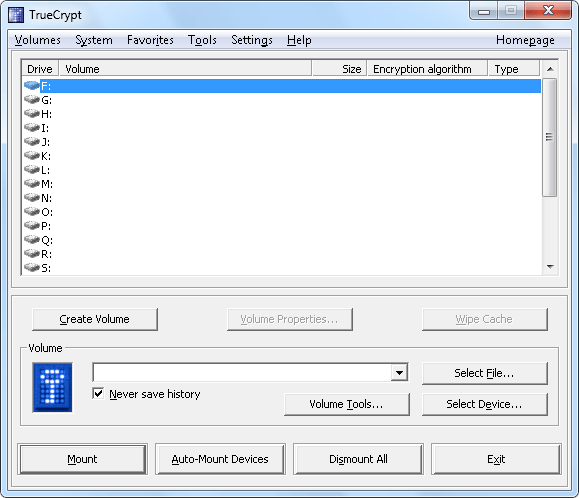Viewport: 579px width, 498px height.
Task: Select the "K:" drive label
Action: 46,156
